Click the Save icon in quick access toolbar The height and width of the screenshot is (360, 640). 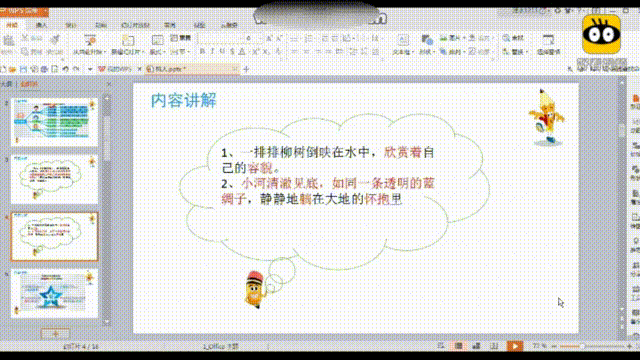(x=23, y=69)
